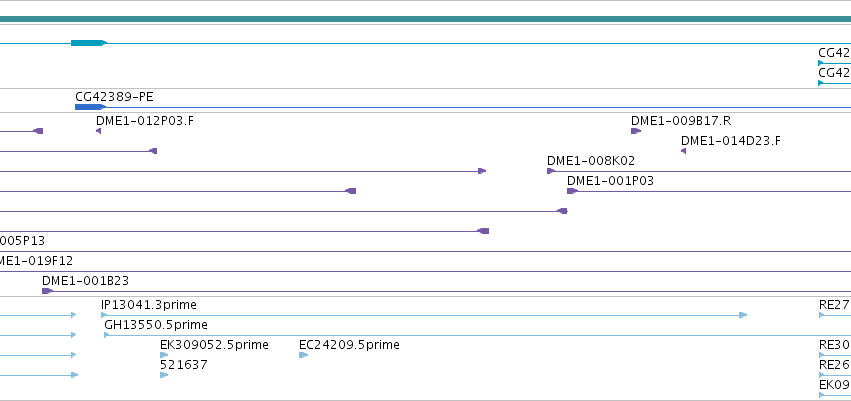Image resolution: width=851 pixels, height=401 pixels.
Task: Click the truncated ME1-019F12 label
Action: coord(36,261)
